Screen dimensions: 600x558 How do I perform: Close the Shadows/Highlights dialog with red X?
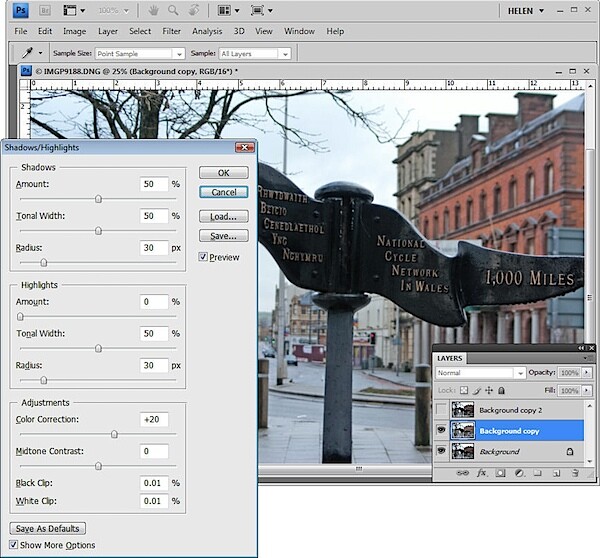(x=245, y=147)
